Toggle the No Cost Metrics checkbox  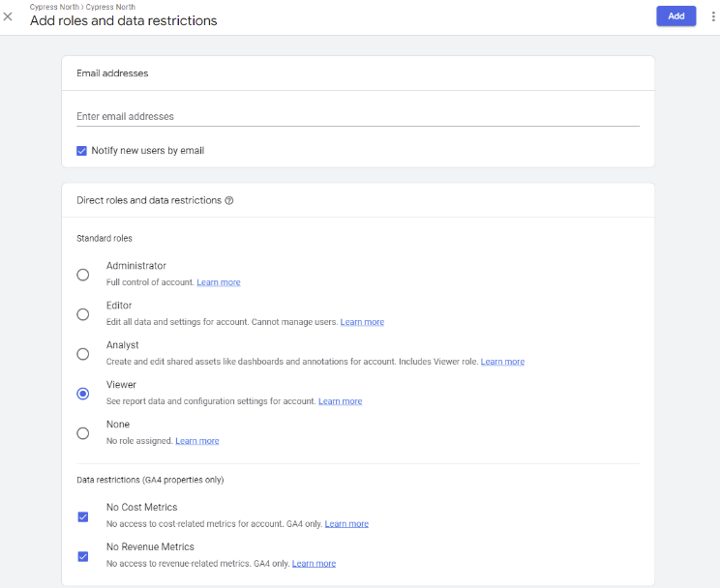coord(83,517)
